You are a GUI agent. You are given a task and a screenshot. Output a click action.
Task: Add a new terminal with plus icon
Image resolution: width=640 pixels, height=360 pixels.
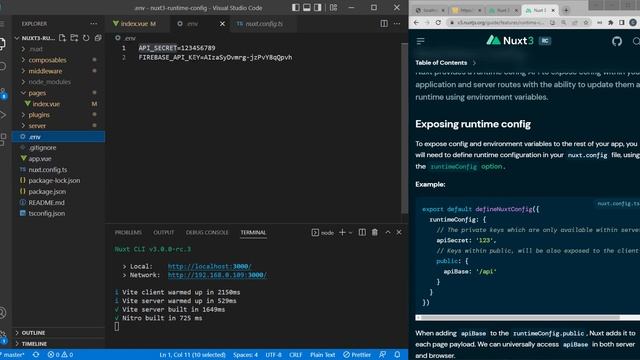coord(342,232)
